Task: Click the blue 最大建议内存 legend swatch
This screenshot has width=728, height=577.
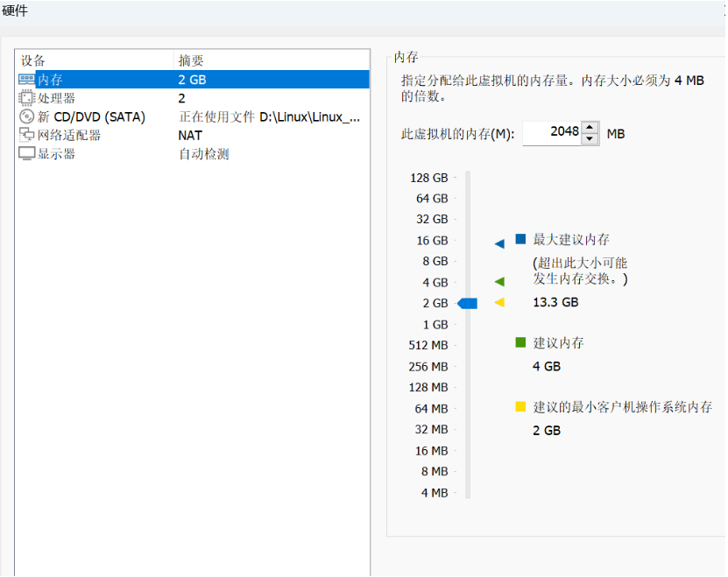Action: 520,239
